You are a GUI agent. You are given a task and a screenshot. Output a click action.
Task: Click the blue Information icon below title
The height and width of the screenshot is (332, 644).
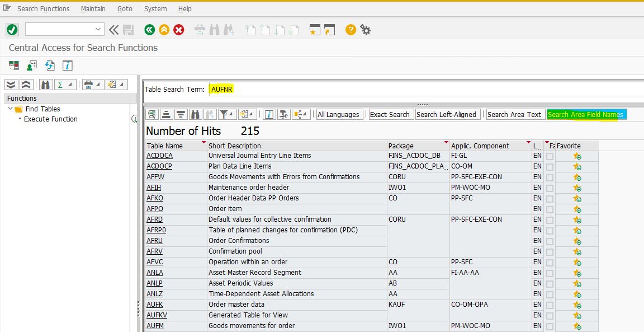coord(67,66)
